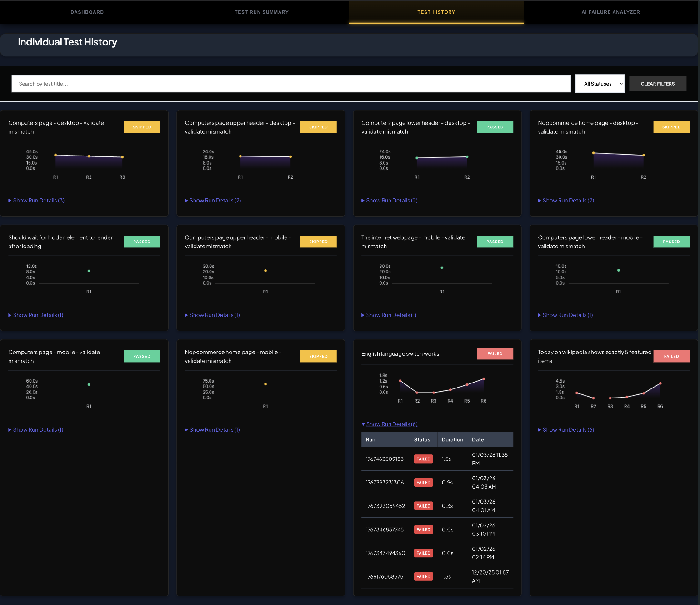The width and height of the screenshot is (700, 605).
Task: Click R1 data point on English language chart
Action: [400, 381]
